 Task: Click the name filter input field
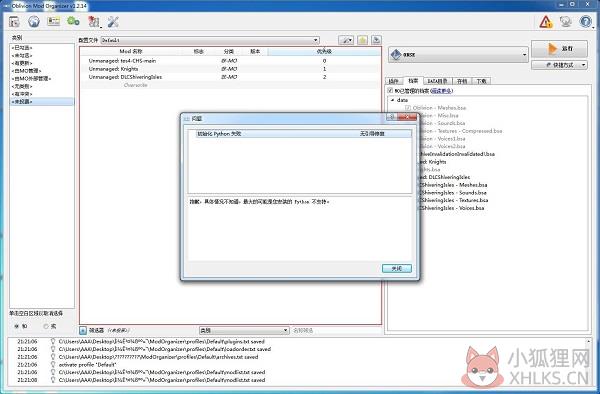(337, 330)
